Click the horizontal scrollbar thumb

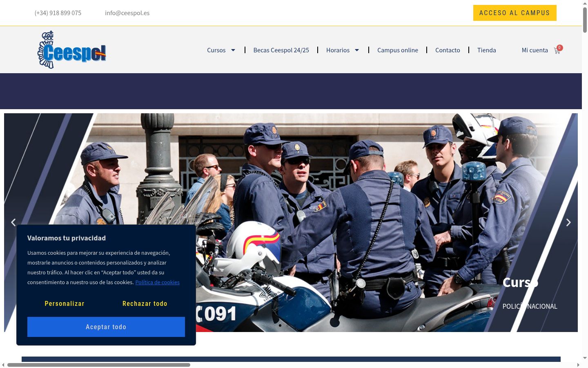pyautogui.click(x=99, y=365)
